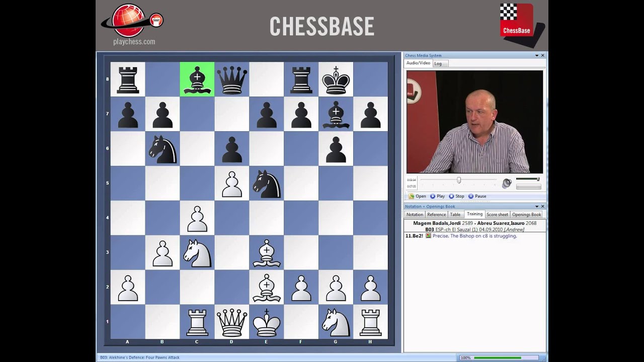Viewport: 644px width, 362px height.
Task: Click the presenter video frame
Action: click(x=474, y=122)
